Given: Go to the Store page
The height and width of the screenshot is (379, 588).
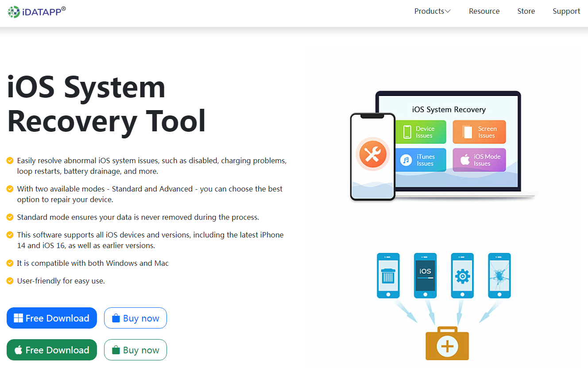Looking at the screenshot, I should (x=526, y=11).
